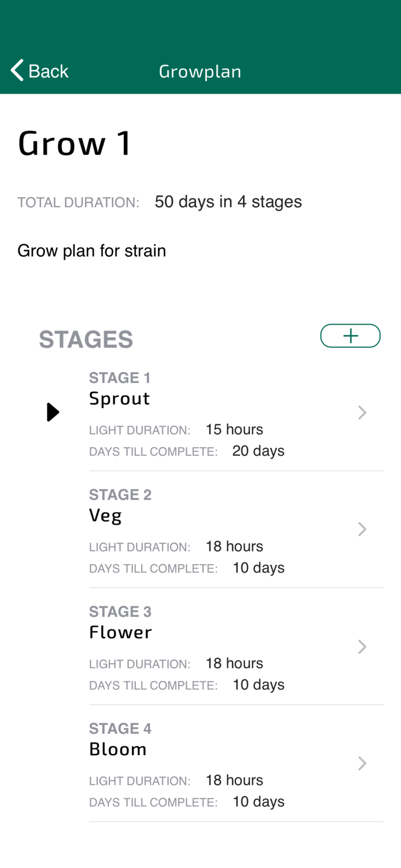The width and height of the screenshot is (401, 868).
Task: Select the Growplan title in the header
Action: 200,71
